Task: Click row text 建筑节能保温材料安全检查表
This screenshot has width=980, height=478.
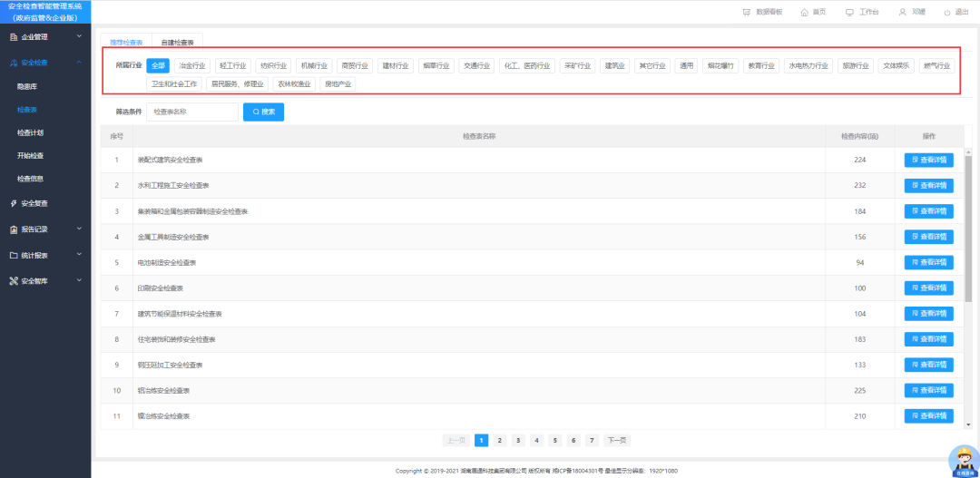Action: [x=180, y=314]
